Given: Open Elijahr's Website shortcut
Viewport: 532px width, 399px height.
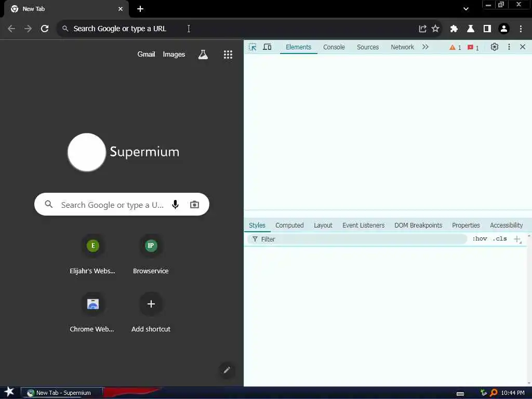Looking at the screenshot, I should click(x=92, y=255).
